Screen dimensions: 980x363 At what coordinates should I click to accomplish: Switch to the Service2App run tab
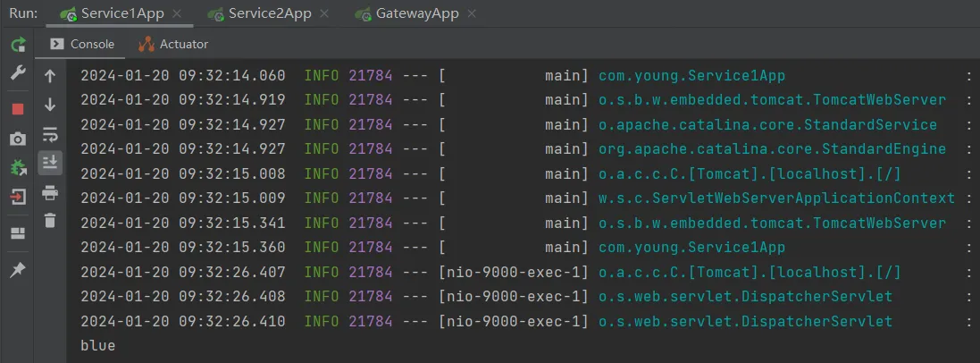[263, 14]
